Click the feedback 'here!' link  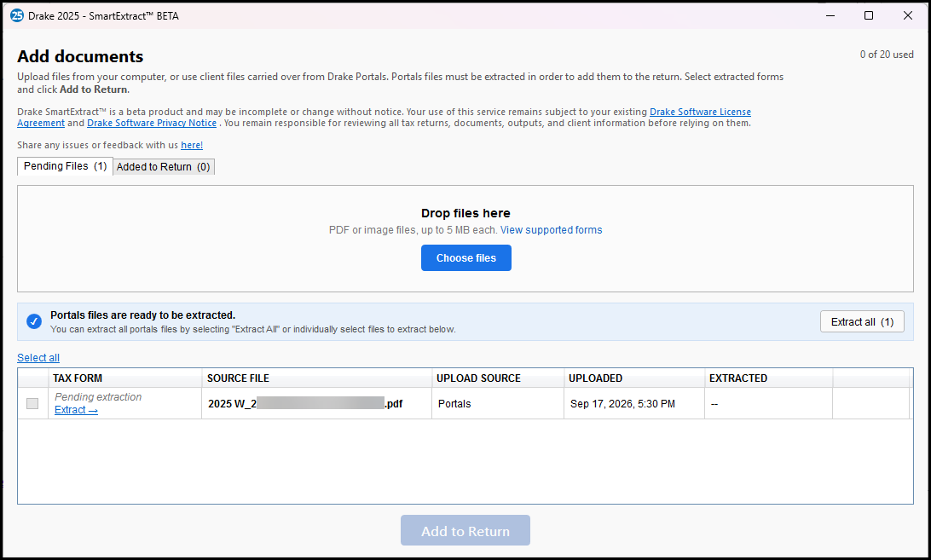pyautogui.click(x=192, y=145)
